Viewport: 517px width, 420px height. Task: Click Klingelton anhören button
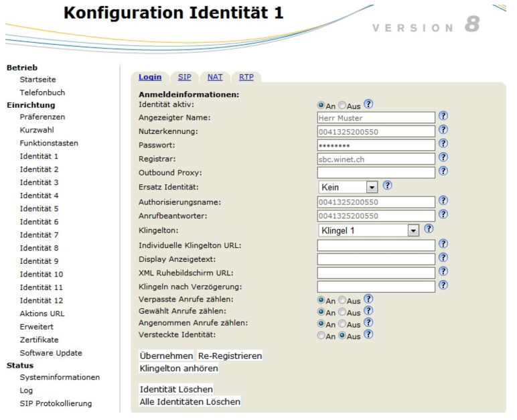pos(179,368)
